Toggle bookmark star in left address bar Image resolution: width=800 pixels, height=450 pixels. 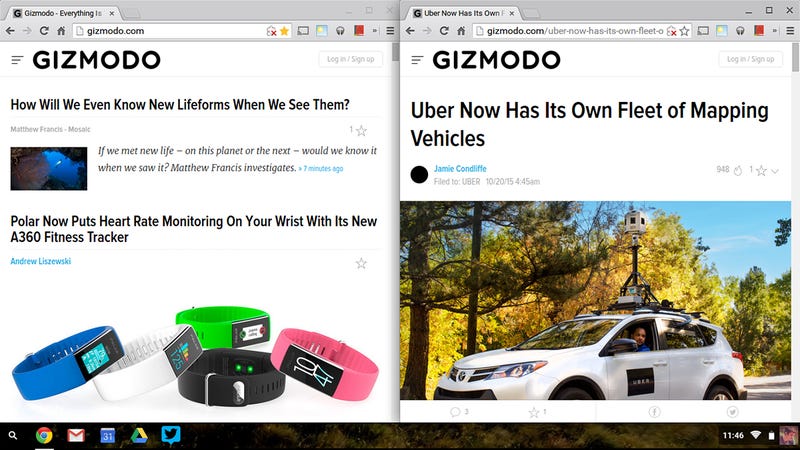[x=284, y=31]
